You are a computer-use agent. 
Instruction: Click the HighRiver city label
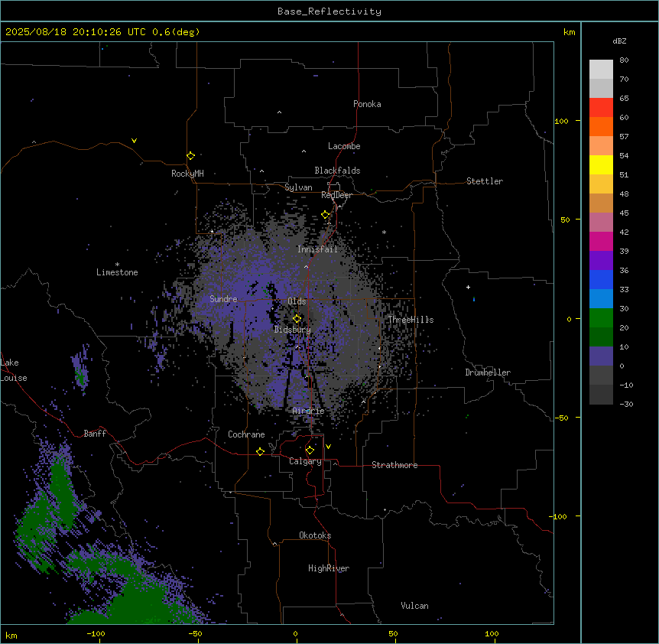click(329, 568)
